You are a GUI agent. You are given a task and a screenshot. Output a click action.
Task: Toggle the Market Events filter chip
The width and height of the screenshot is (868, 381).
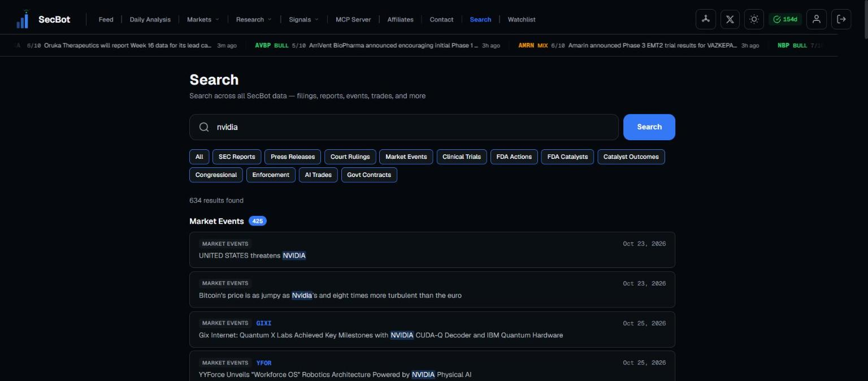(x=406, y=157)
